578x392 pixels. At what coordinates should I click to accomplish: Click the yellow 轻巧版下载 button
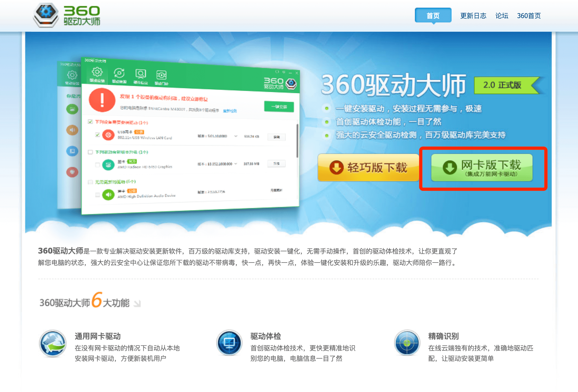(x=368, y=167)
